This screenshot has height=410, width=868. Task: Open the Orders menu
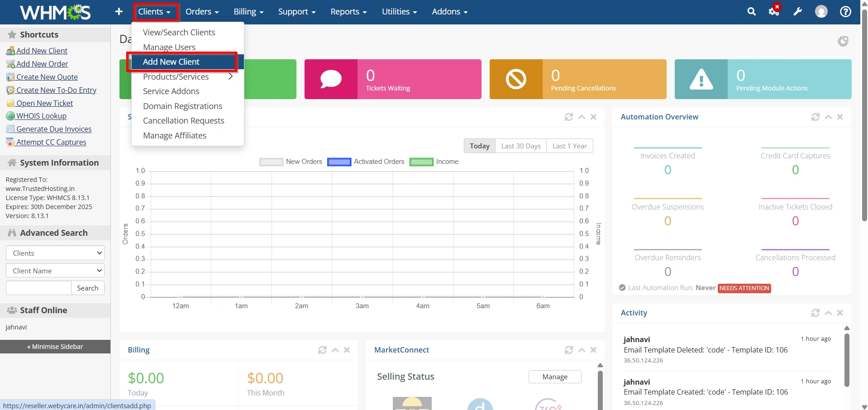202,12
